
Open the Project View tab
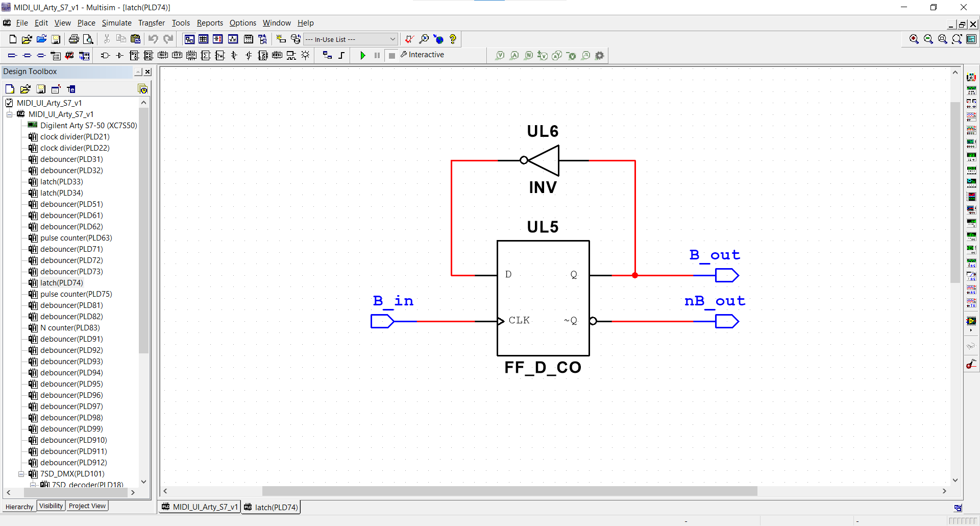[x=87, y=506]
